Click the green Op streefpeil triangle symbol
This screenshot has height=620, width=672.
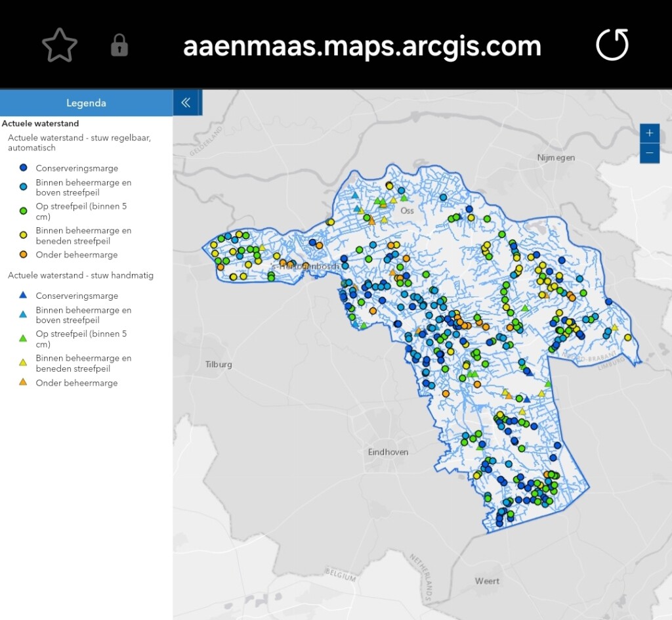23,338
